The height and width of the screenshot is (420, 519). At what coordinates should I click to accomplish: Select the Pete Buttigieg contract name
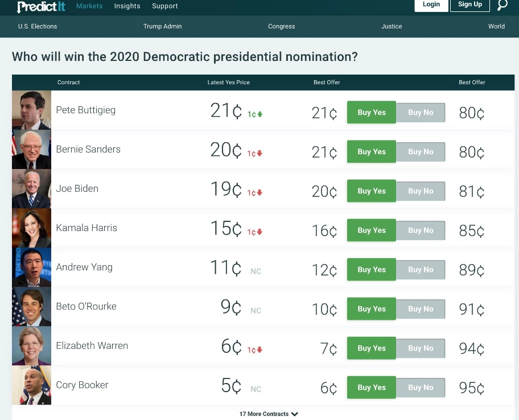(86, 110)
